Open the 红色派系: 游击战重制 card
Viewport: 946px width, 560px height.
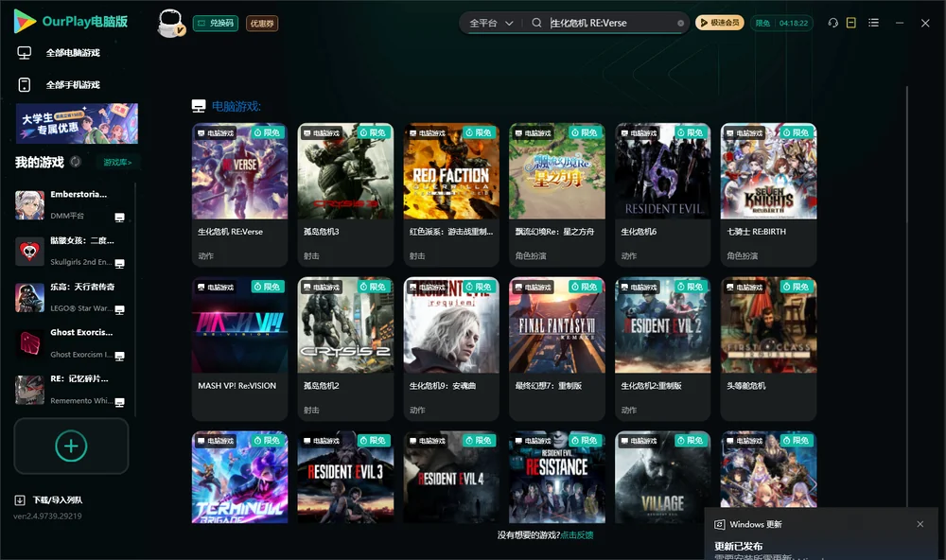(451, 194)
